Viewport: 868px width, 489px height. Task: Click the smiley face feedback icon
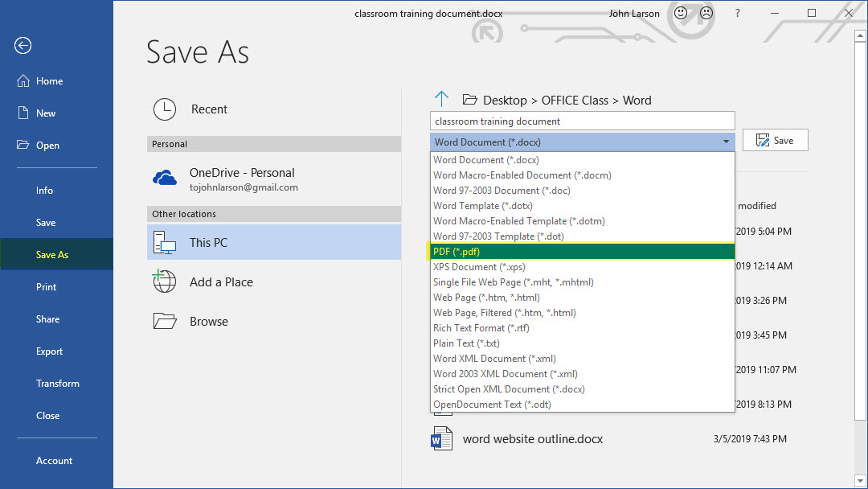click(x=681, y=14)
